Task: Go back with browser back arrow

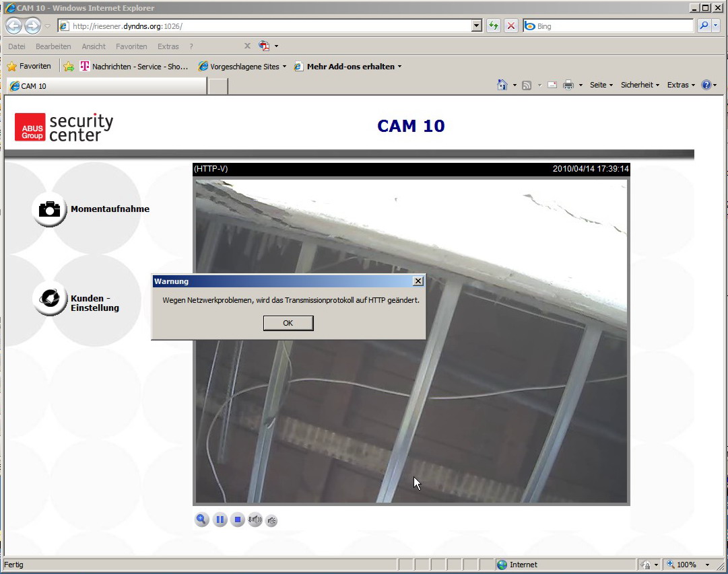Action: pyautogui.click(x=14, y=26)
